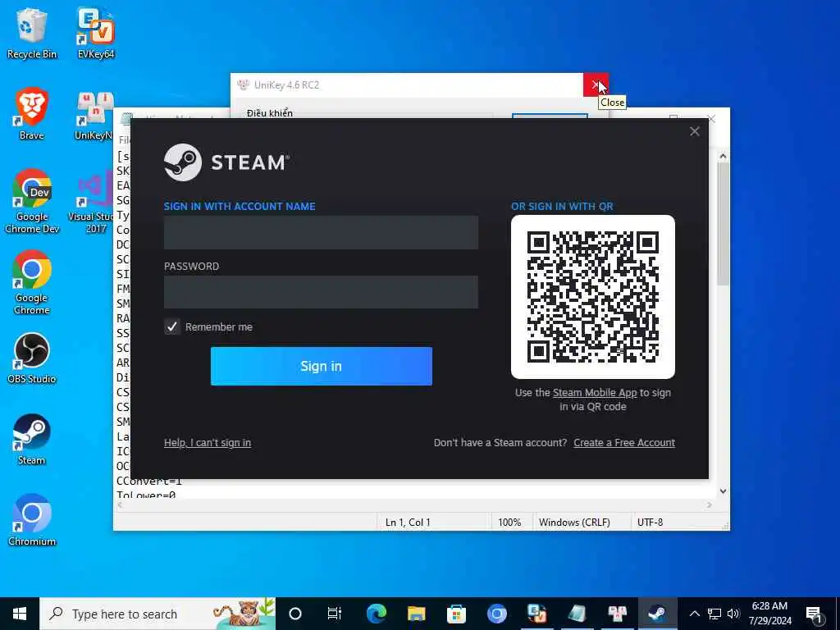Switch to Notepad on the taskbar
The height and width of the screenshot is (630, 840).
tap(577, 614)
